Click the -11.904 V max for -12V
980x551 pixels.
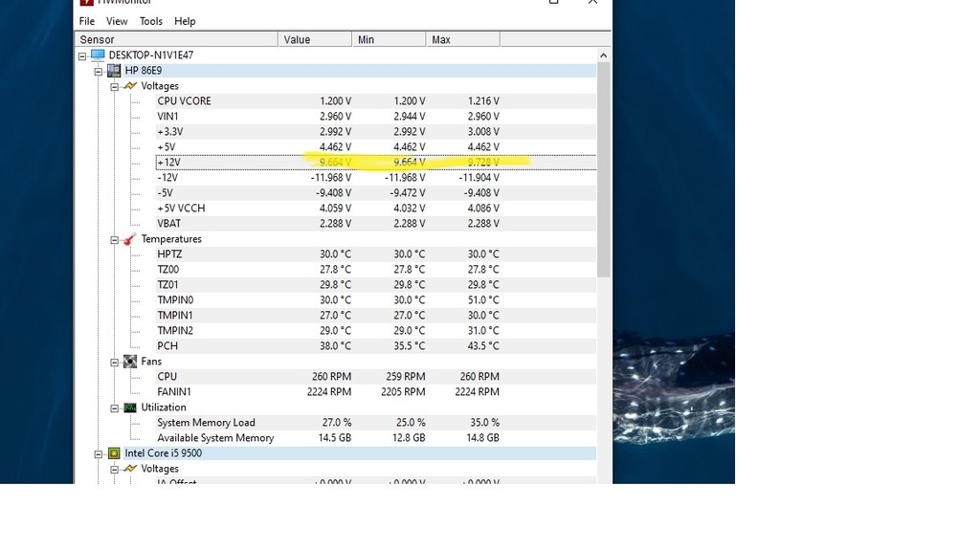pyautogui.click(x=479, y=177)
